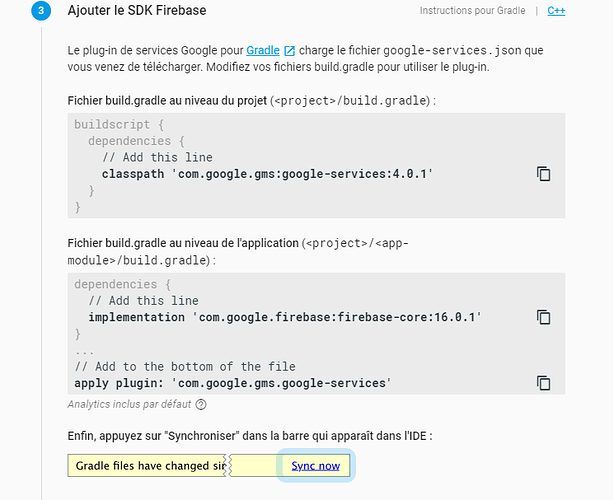This screenshot has width=613, height=500.
Task: Copy the apply plugin line
Action: pyautogui.click(x=543, y=383)
